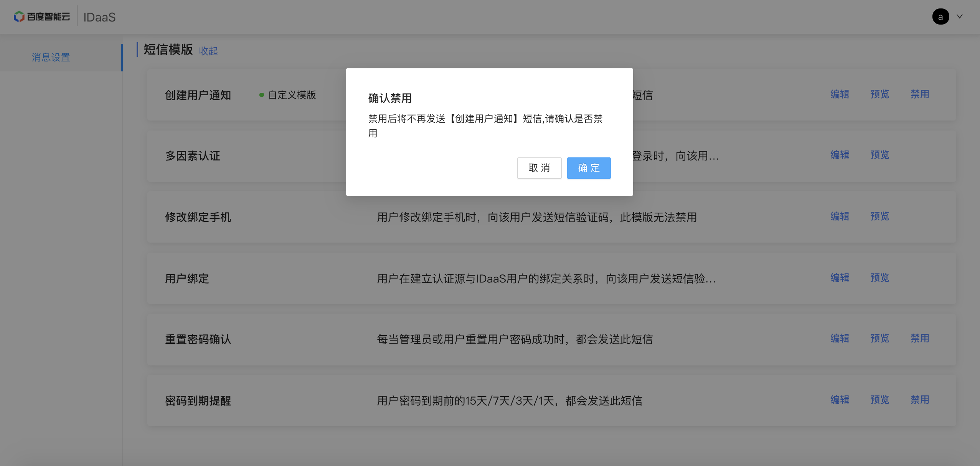Confirm disabling with the 确定 button

click(589, 168)
